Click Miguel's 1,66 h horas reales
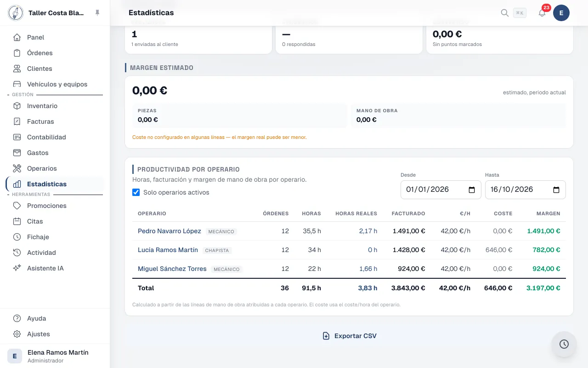 (368, 269)
